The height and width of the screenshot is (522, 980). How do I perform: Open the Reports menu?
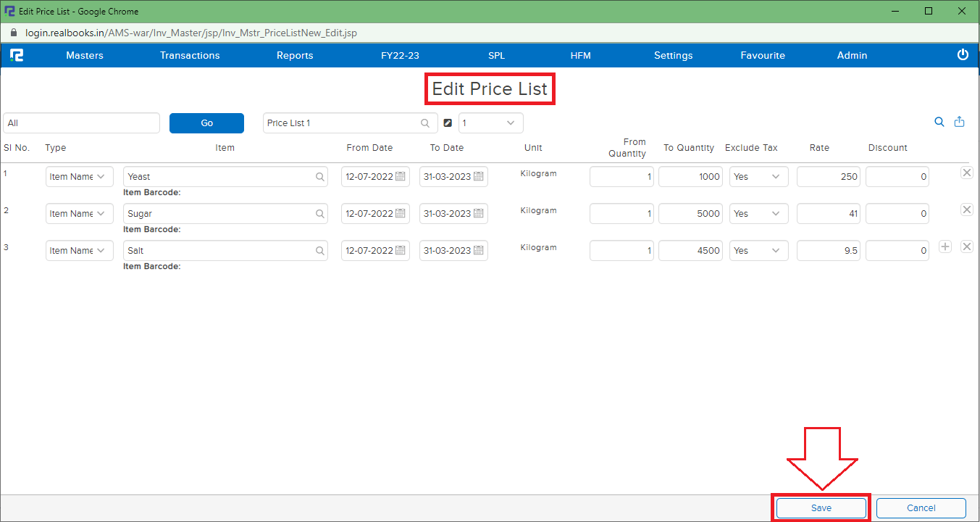295,56
